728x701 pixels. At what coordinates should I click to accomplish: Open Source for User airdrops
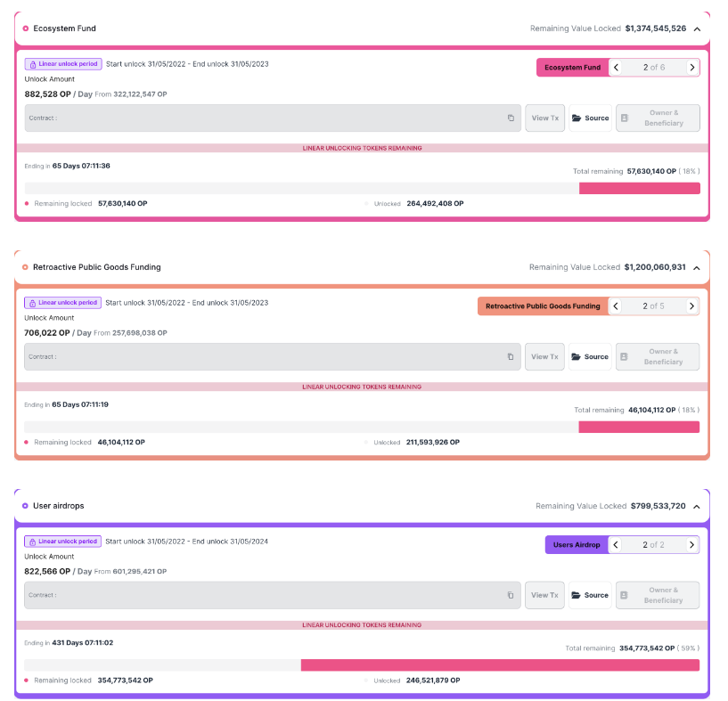click(x=590, y=595)
